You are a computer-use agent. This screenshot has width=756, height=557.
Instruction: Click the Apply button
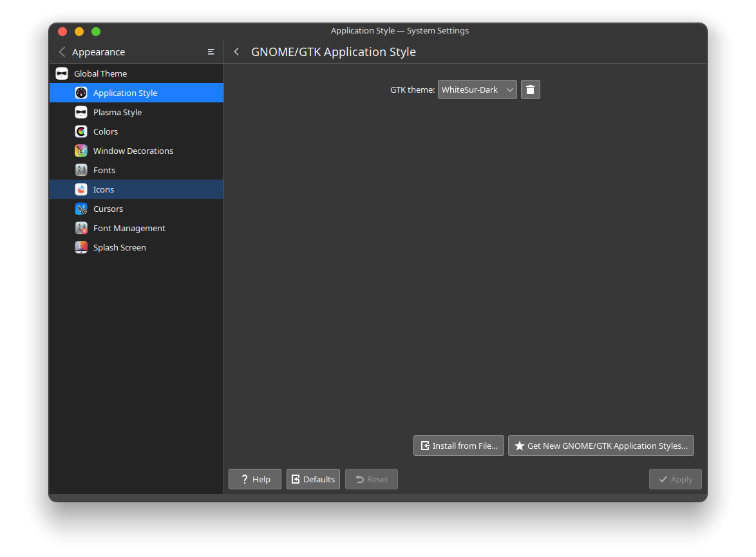675,479
